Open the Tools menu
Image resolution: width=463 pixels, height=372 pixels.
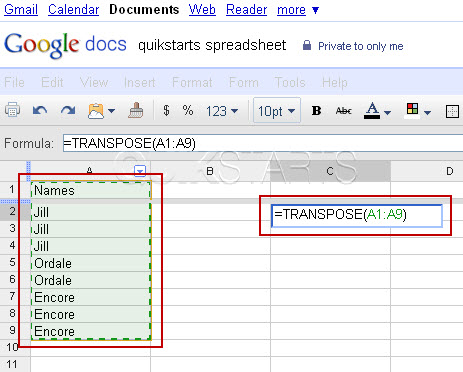(290, 82)
